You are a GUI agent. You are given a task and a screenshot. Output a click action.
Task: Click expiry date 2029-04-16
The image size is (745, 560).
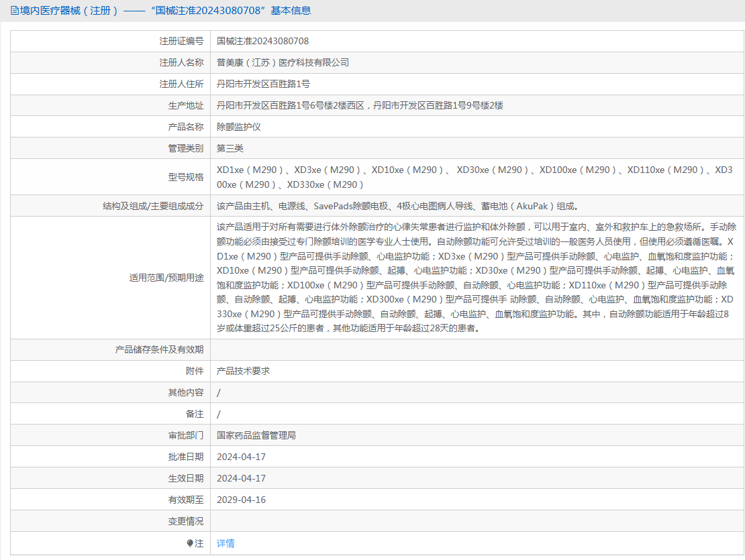pyautogui.click(x=241, y=500)
